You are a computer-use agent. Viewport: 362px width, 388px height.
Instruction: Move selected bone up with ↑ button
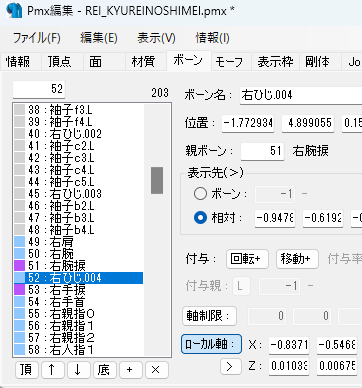[x=52, y=370]
